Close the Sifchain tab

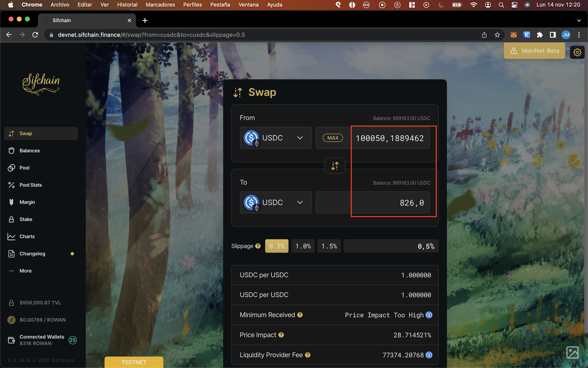coord(129,20)
